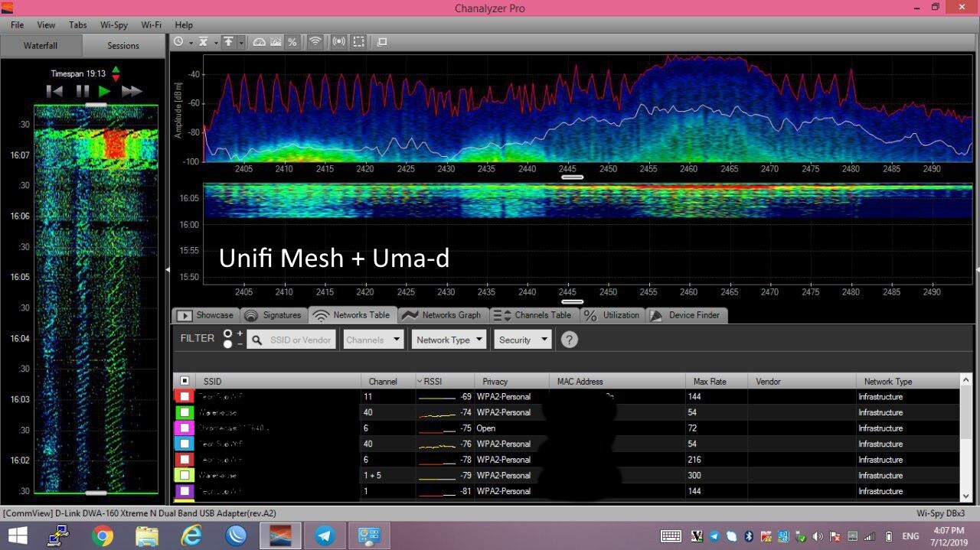The image size is (980, 550).
Task: Click the Wi-Fi overlay toolbar icon
Action: [315, 42]
